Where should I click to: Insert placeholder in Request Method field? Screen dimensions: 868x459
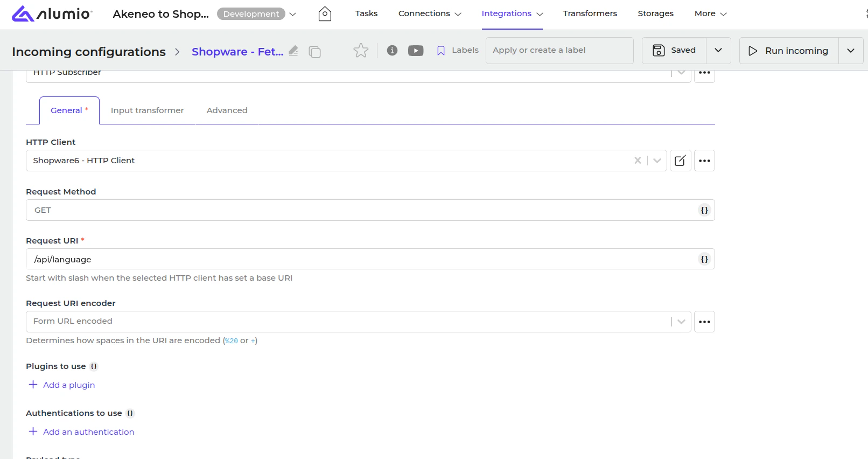pyautogui.click(x=704, y=210)
